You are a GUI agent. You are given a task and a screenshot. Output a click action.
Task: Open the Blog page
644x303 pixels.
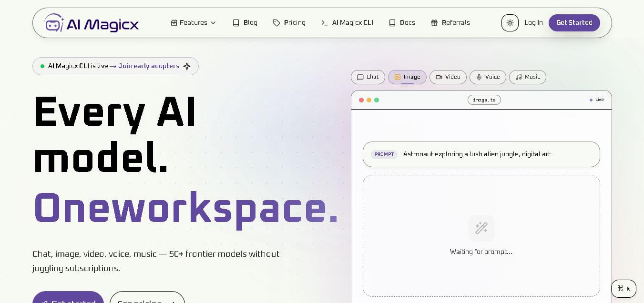(245, 23)
